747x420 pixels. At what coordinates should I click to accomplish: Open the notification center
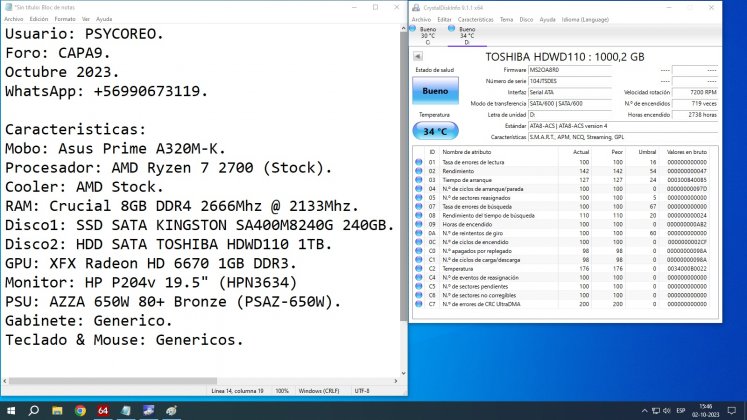pos(732,410)
